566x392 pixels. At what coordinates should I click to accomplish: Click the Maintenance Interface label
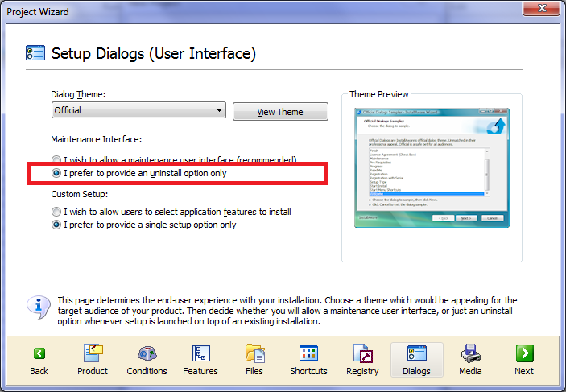point(97,139)
